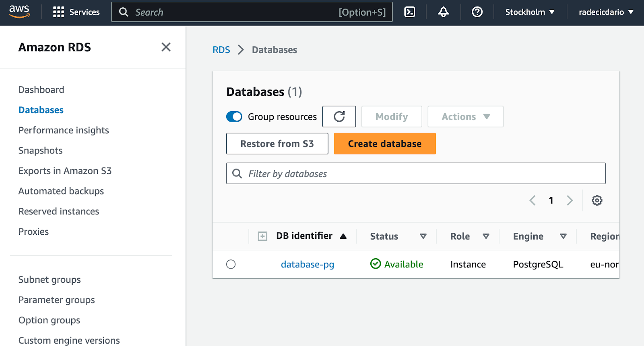
Task: Click the green Available status icon
Action: [x=376, y=264]
